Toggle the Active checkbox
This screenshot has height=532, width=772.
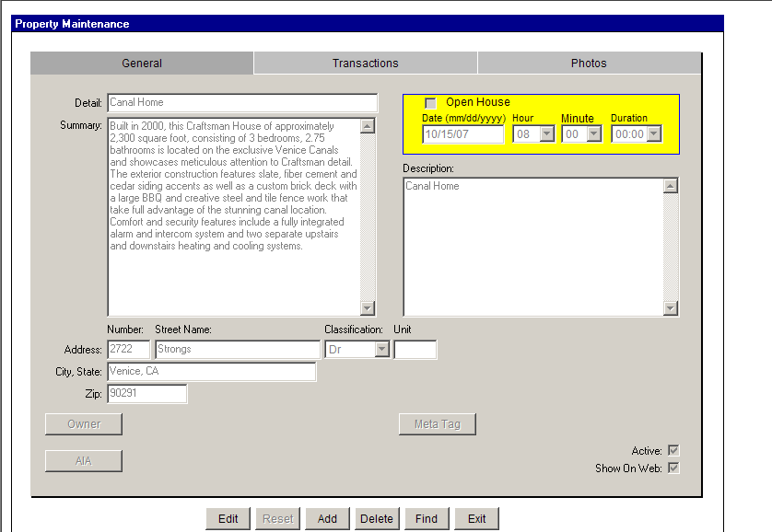[x=673, y=450]
